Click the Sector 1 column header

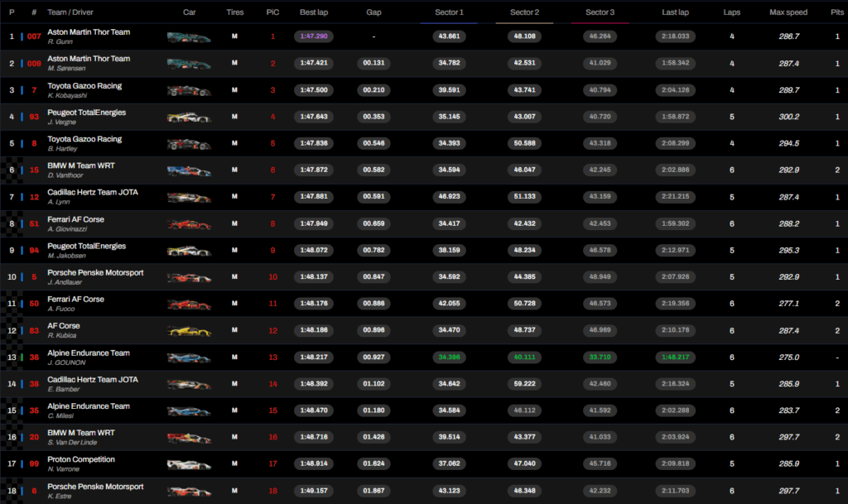(x=450, y=13)
